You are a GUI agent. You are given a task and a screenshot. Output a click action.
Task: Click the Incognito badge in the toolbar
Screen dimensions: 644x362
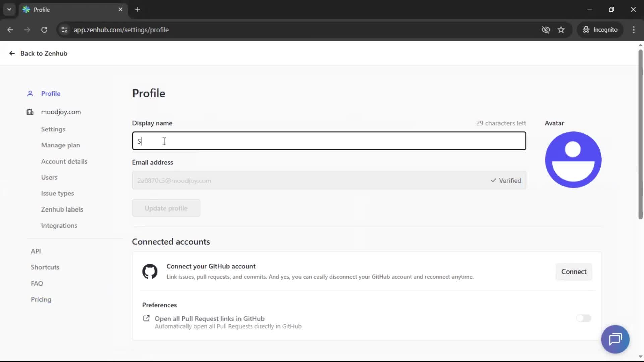coord(600,29)
